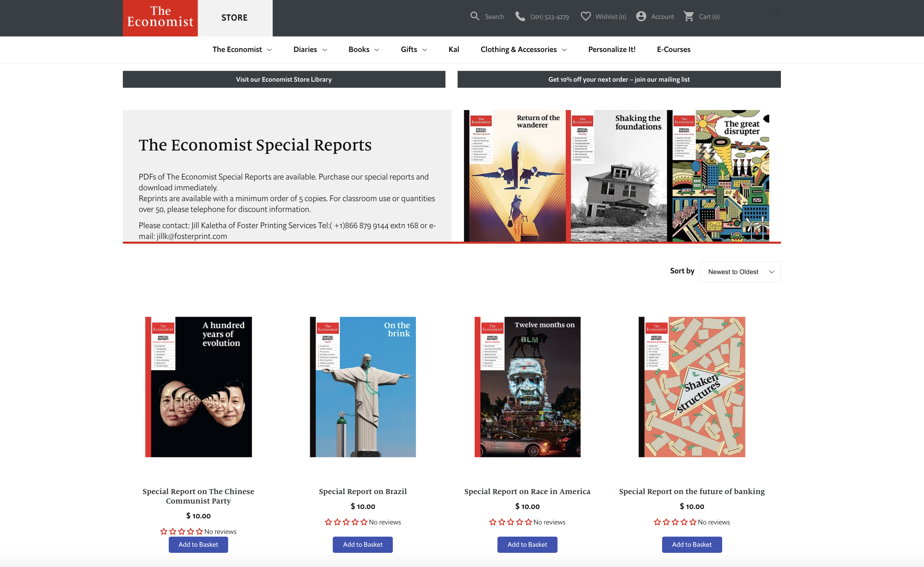This screenshot has width=924, height=567.
Task: Click Get 10% off mailing list banner
Action: pos(619,80)
